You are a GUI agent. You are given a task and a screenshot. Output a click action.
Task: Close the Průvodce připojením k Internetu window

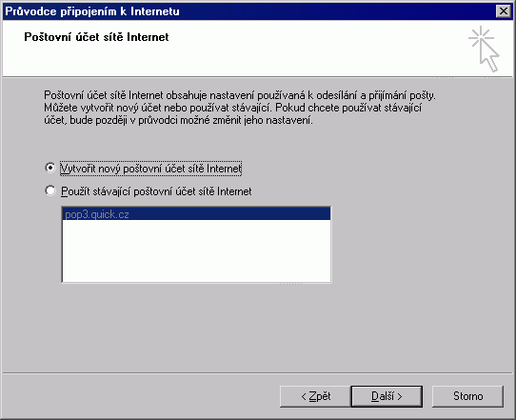point(504,11)
